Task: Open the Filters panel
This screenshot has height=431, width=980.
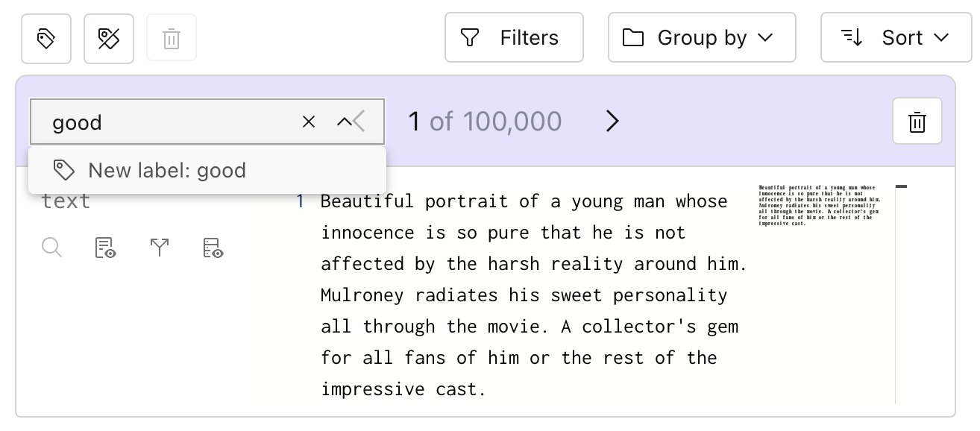Action: (514, 37)
